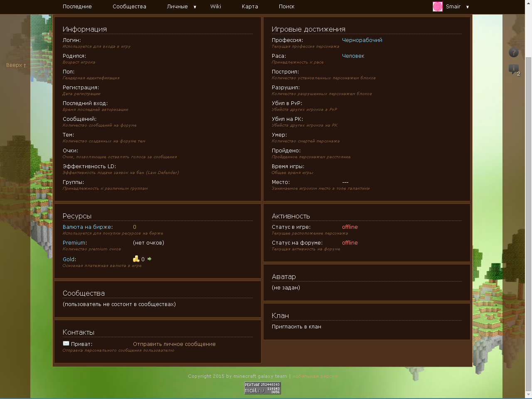Open the Wiki page from navigation
This screenshot has width=532, height=399.
coord(215,7)
